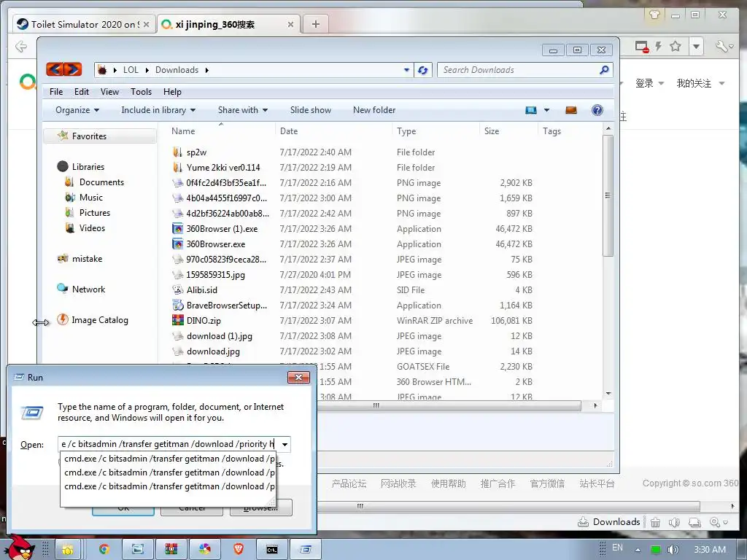Screen dimensions: 747x560
Task: Click the New folder button
Action: pos(374,110)
